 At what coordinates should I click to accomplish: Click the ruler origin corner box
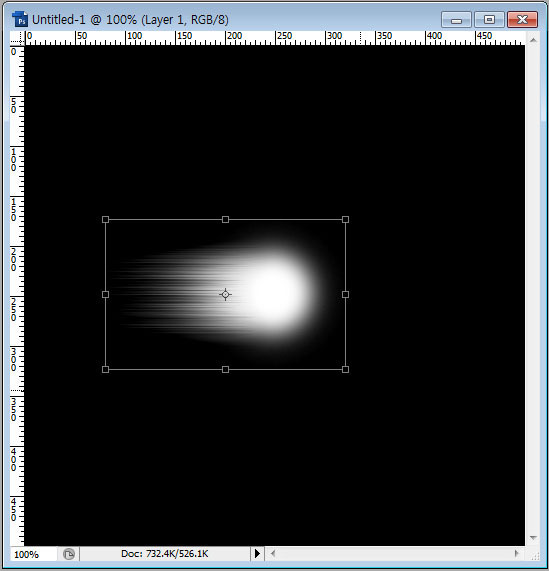[x=17, y=38]
